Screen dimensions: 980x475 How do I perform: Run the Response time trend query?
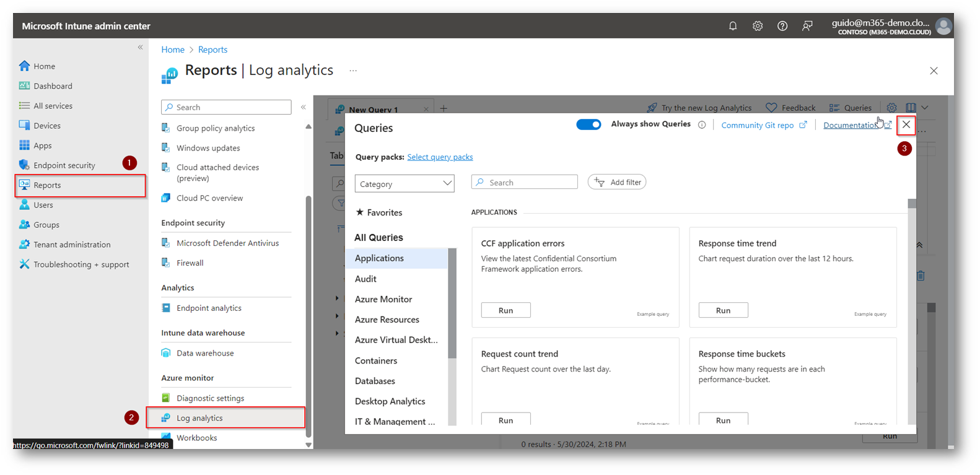[724, 310]
